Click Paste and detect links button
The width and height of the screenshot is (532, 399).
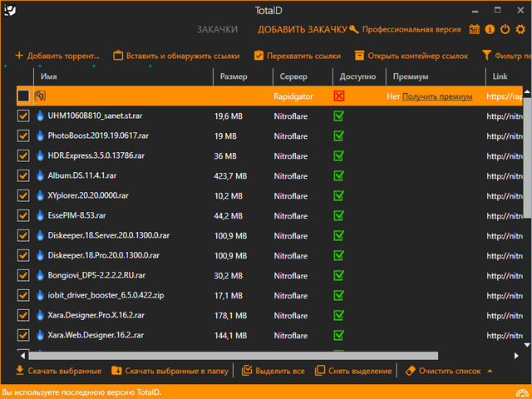coord(176,56)
